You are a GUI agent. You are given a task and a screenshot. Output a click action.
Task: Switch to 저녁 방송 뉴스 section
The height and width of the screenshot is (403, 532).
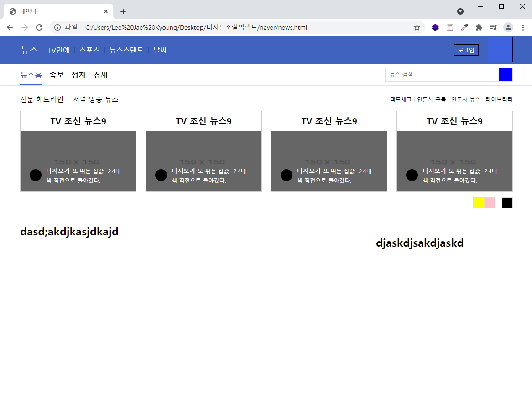tap(96, 99)
